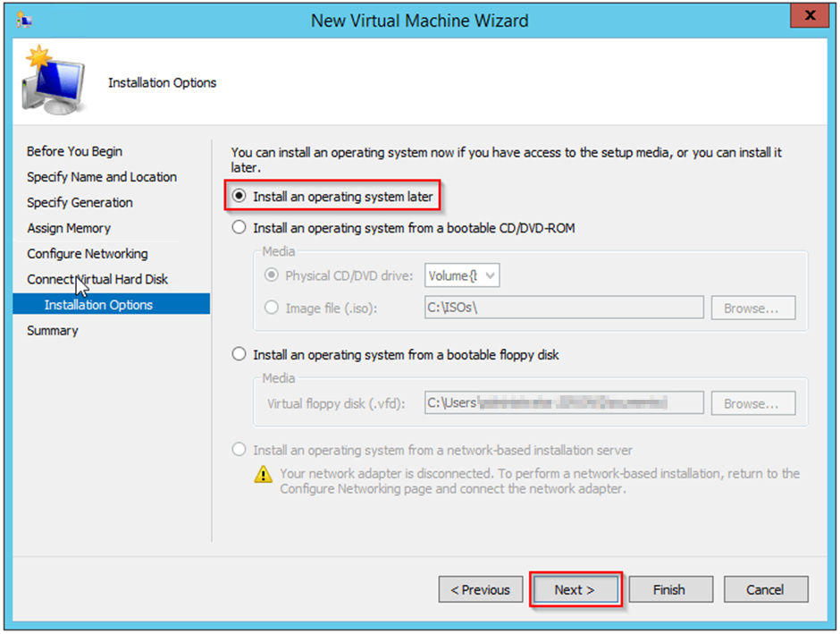Go to Before You Begin step
Viewport: 840px width, 634px height.
(75, 151)
